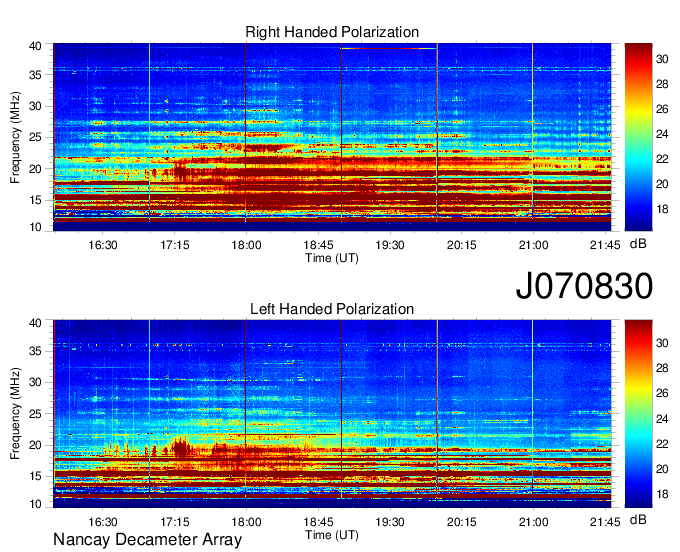Screen dimensions: 680x552
Task: Click the 18 dB label on top colorbar
Action: click(x=662, y=209)
